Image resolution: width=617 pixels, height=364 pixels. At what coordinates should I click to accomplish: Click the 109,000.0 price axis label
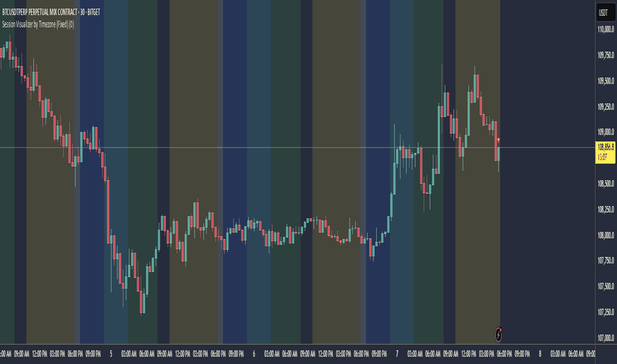point(606,132)
